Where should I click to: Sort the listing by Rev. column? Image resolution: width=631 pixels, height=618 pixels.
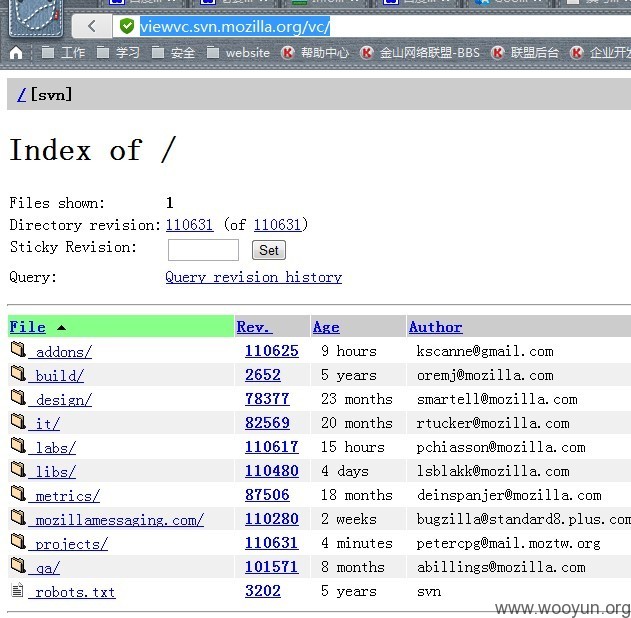254,327
